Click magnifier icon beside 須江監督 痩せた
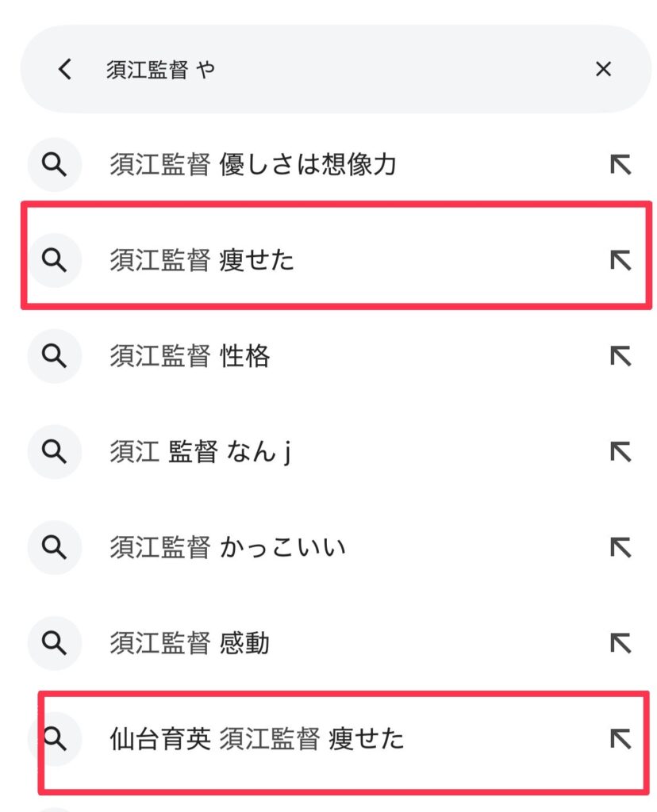Image resolution: width=657 pixels, height=812 pixels. click(55, 260)
